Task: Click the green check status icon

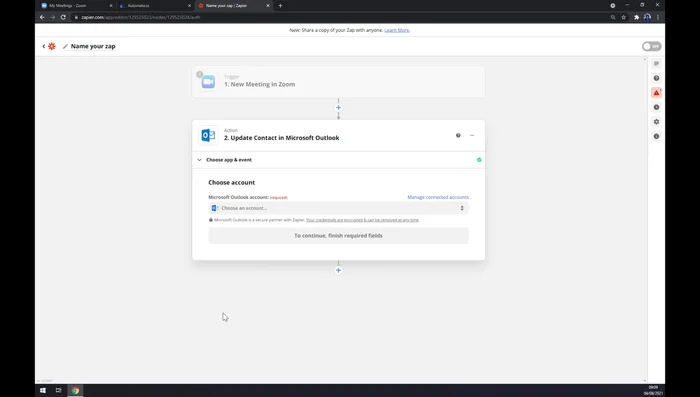Action: click(479, 160)
